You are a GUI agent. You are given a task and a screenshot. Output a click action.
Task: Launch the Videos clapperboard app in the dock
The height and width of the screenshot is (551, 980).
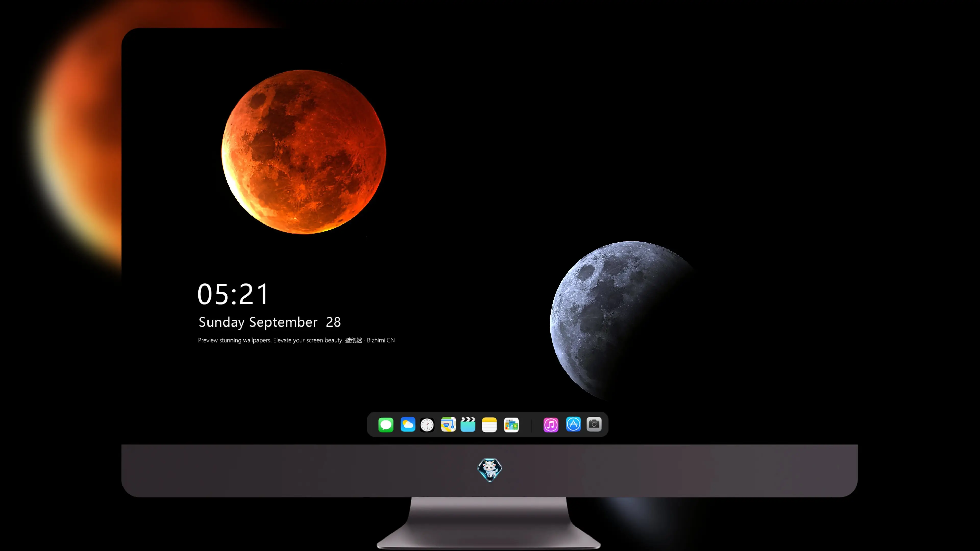pos(468,424)
